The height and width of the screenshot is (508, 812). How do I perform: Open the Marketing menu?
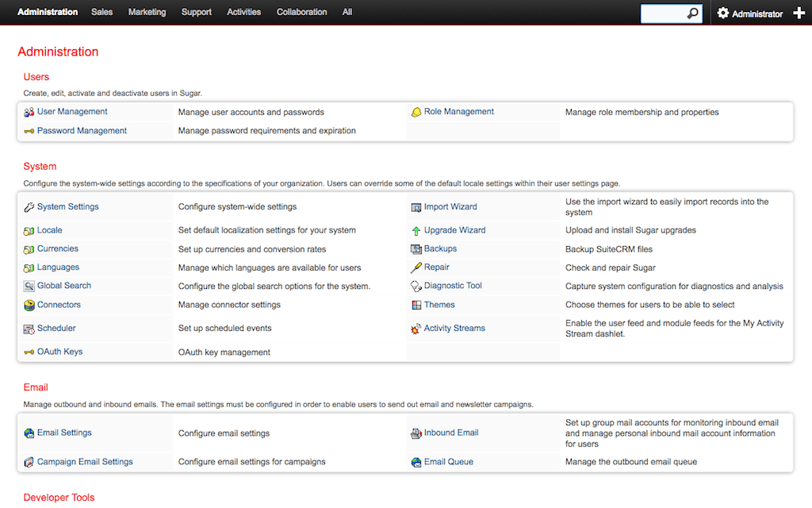(147, 12)
